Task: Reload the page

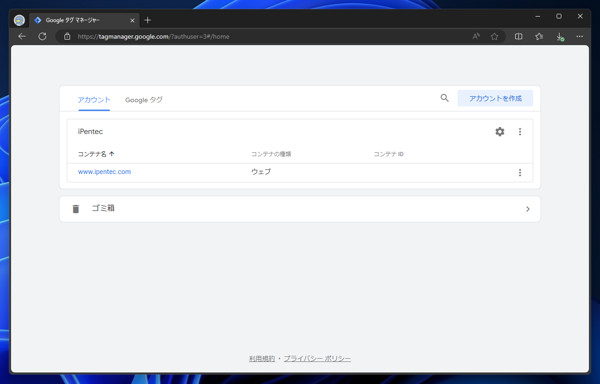Action: tap(42, 36)
